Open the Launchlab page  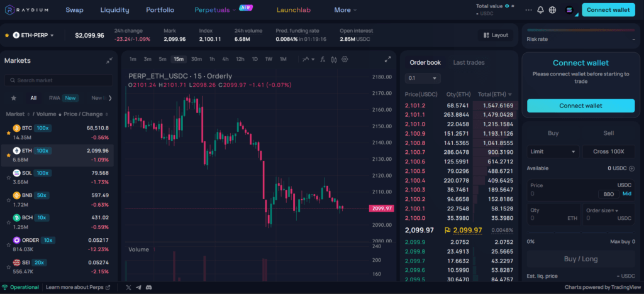(294, 10)
